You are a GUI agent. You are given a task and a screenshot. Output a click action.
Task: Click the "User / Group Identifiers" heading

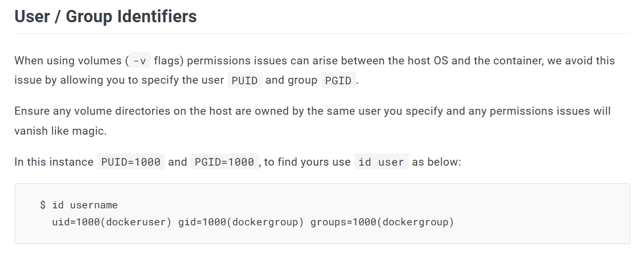[x=106, y=16]
